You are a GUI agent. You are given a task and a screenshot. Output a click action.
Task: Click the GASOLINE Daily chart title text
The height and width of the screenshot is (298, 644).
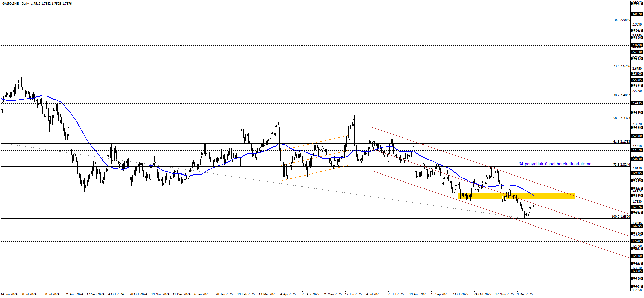[x=37, y=4]
